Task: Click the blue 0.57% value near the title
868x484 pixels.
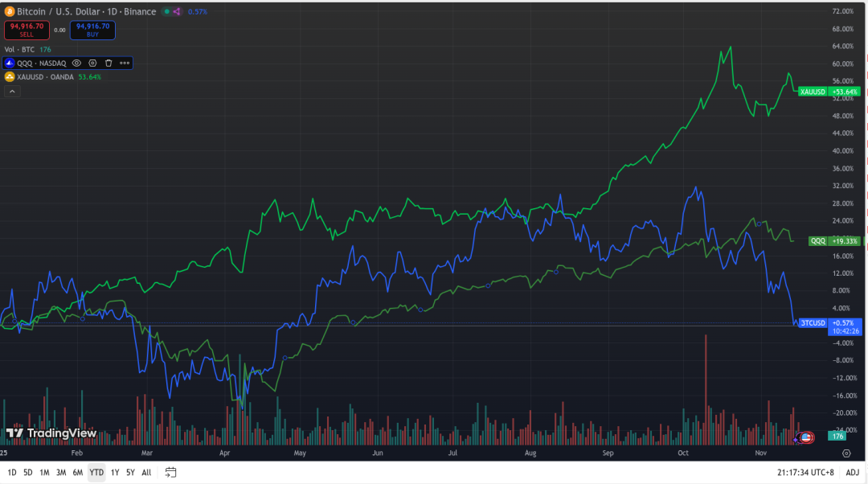Action: 198,11
